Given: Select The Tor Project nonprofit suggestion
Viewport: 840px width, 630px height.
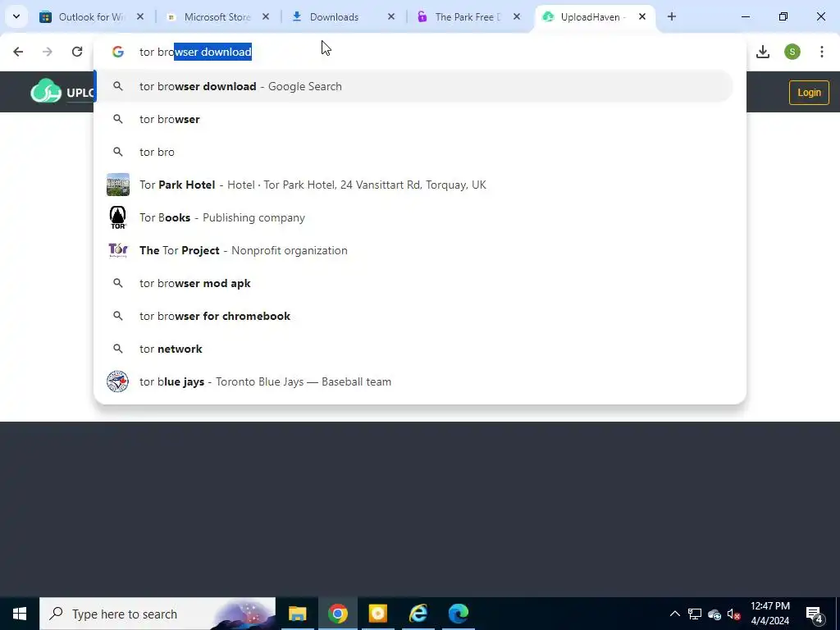Looking at the screenshot, I should [x=413, y=250].
